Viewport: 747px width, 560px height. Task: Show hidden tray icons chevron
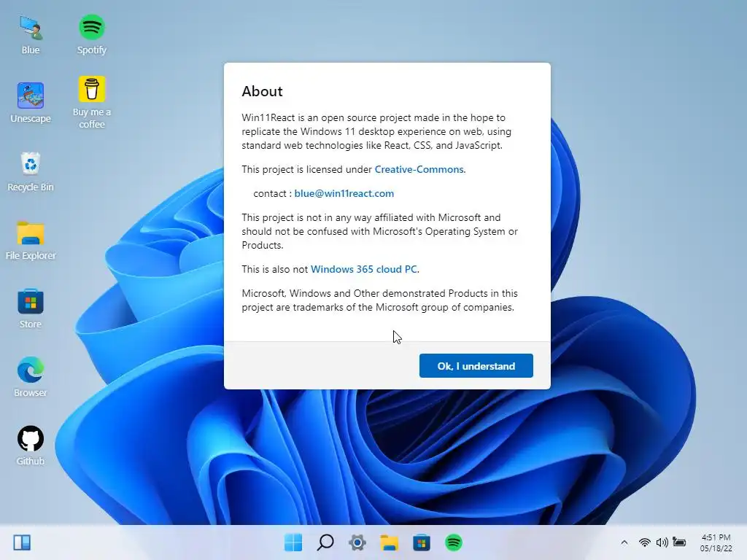624,542
